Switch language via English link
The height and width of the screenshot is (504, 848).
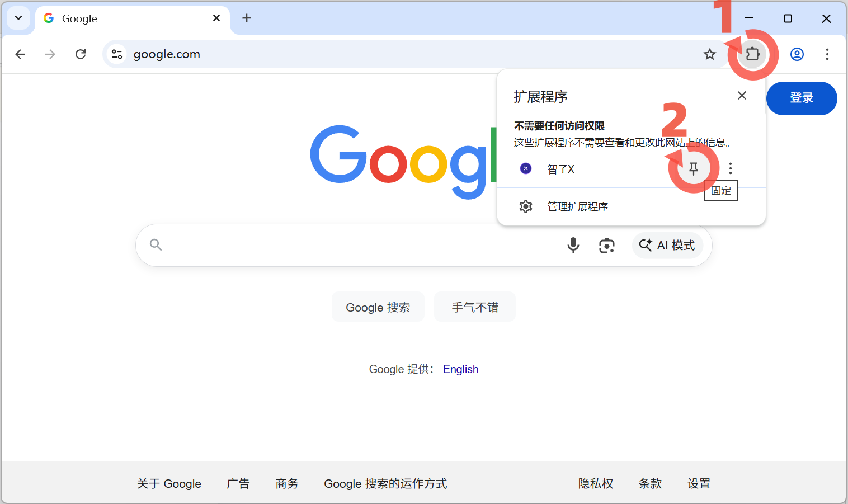461,369
